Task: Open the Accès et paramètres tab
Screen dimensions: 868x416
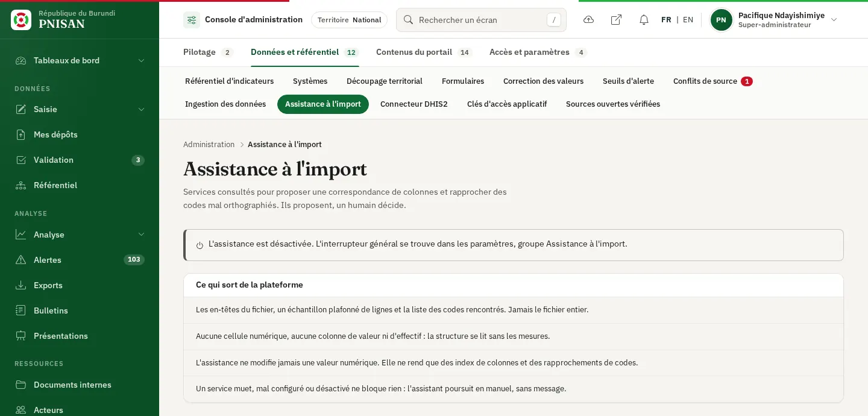Action: [538, 52]
